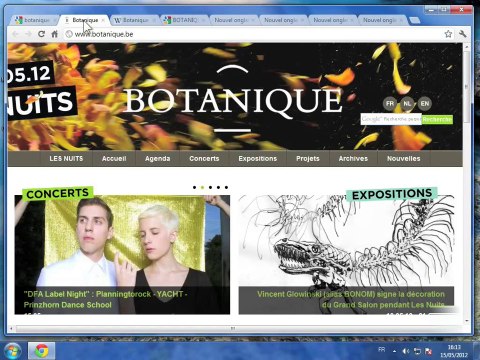This screenshot has width=480, height=360.
Task: Click the vertical scrollbar up arrow
Action: (467, 47)
